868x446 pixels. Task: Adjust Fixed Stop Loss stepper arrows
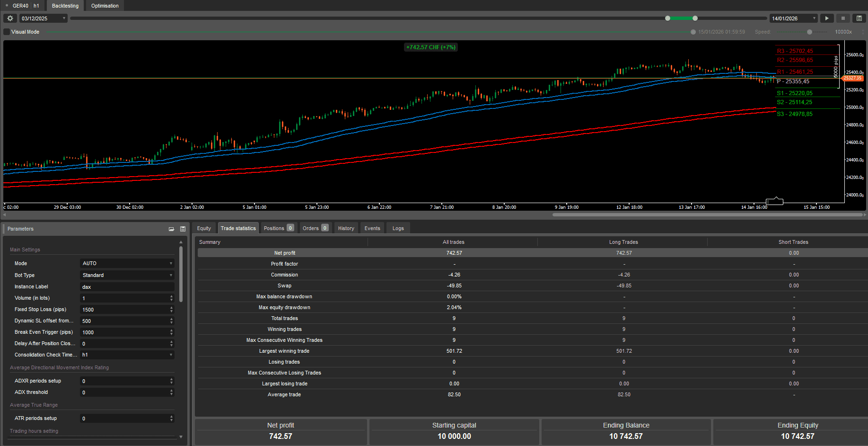click(171, 309)
